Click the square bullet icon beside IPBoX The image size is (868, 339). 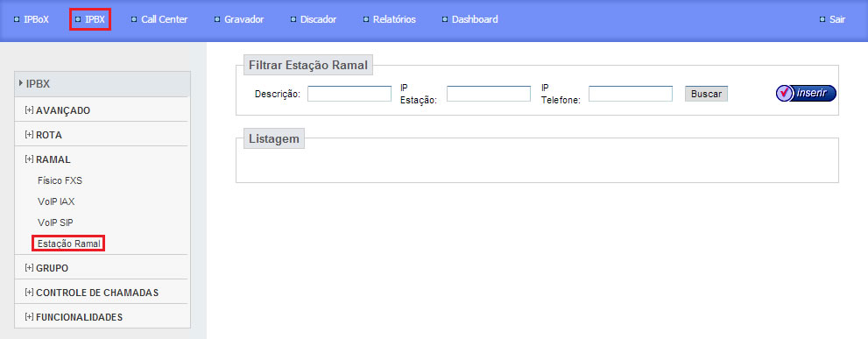click(17, 19)
